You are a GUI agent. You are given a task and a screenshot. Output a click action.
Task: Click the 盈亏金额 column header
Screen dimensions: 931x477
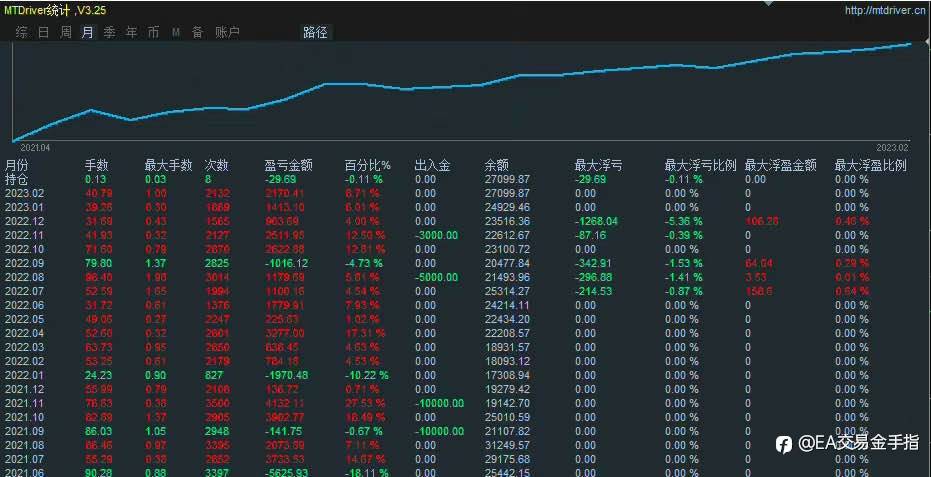[289, 166]
